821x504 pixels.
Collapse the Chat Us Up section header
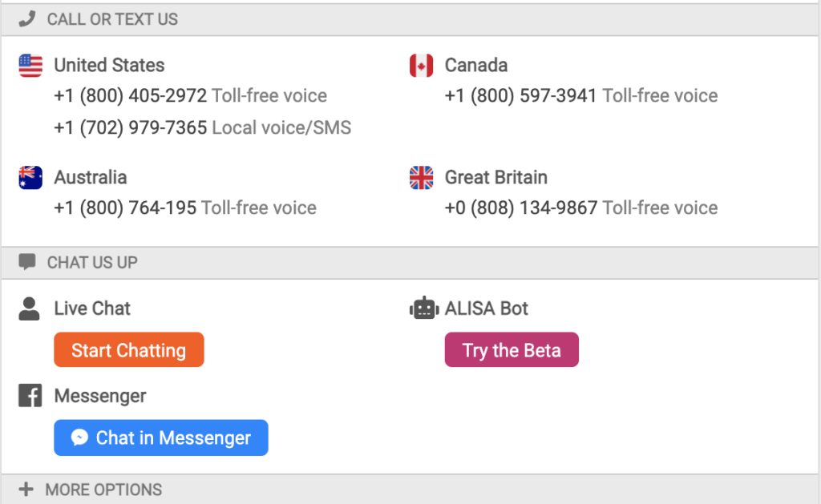(410, 263)
